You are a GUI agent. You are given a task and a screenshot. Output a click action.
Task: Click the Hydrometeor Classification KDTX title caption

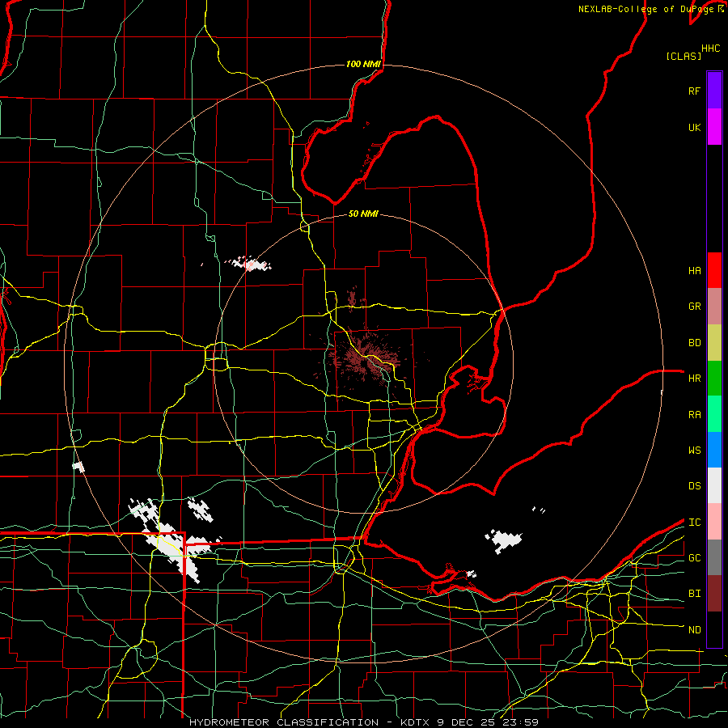pyautogui.click(x=364, y=722)
